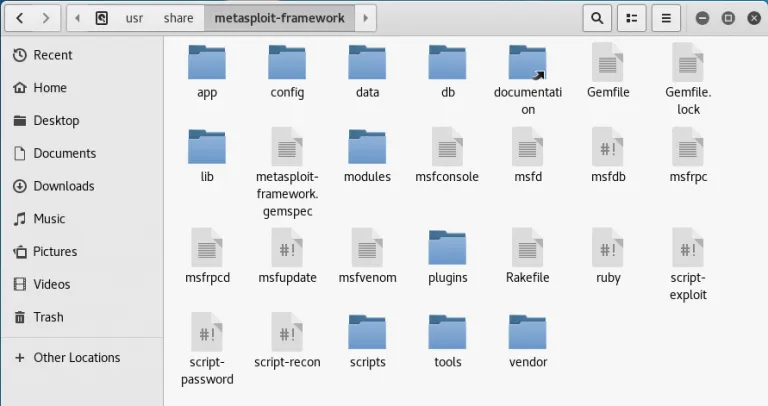Open Other Locations in sidebar
Image resolution: width=768 pixels, height=406 pixels.
coord(76,357)
